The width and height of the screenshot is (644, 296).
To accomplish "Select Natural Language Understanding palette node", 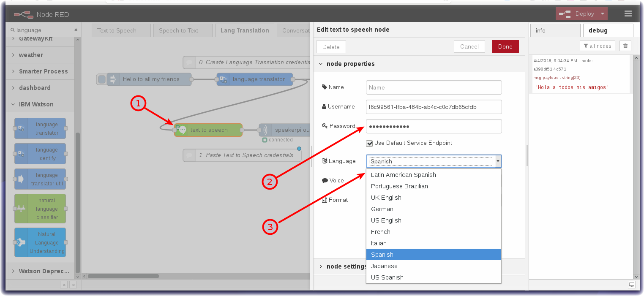I will point(40,242).
